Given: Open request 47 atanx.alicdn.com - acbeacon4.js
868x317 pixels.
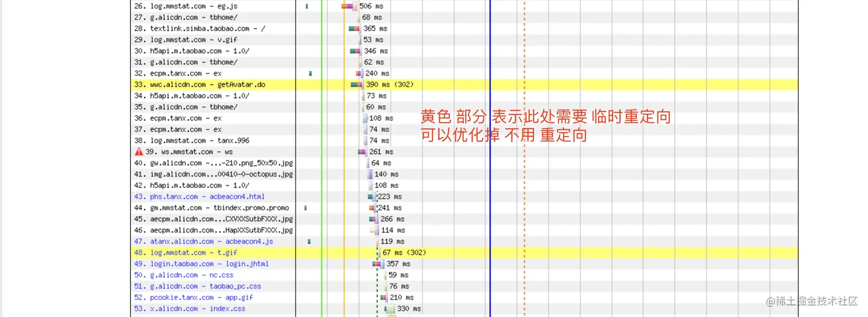Looking at the screenshot, I should point(204,241).
